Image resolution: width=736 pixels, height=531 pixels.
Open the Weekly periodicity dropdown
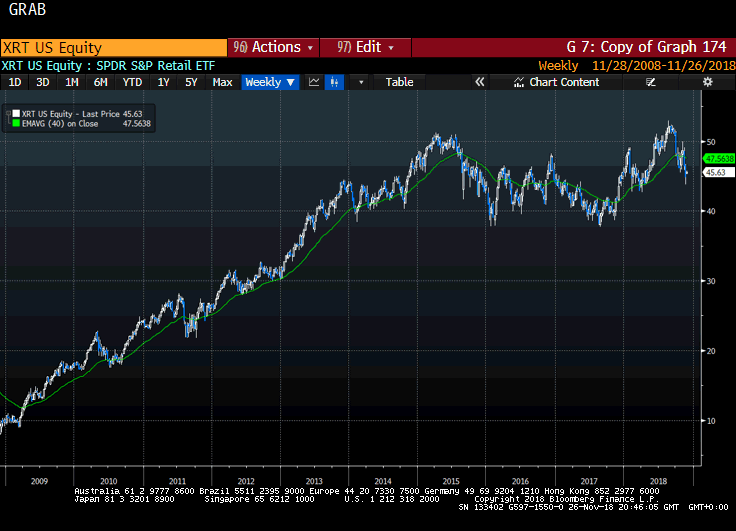[270, 82]
